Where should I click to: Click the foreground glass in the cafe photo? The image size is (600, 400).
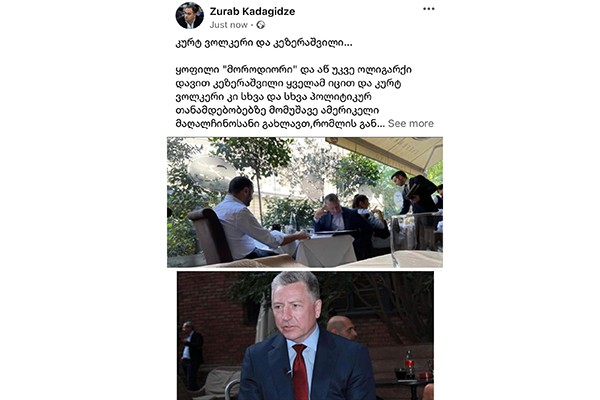click(x=416, y=240)
